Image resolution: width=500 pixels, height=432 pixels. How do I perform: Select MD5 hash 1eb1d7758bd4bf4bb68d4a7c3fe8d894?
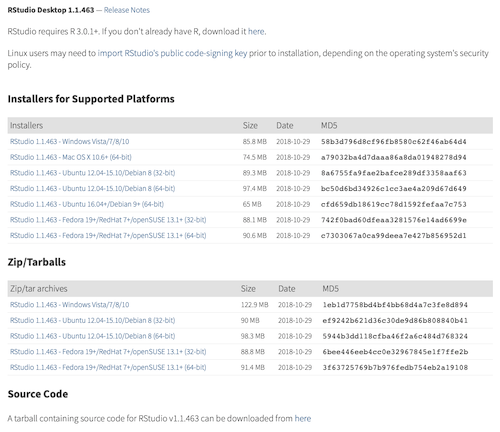(x=395, y=305)
